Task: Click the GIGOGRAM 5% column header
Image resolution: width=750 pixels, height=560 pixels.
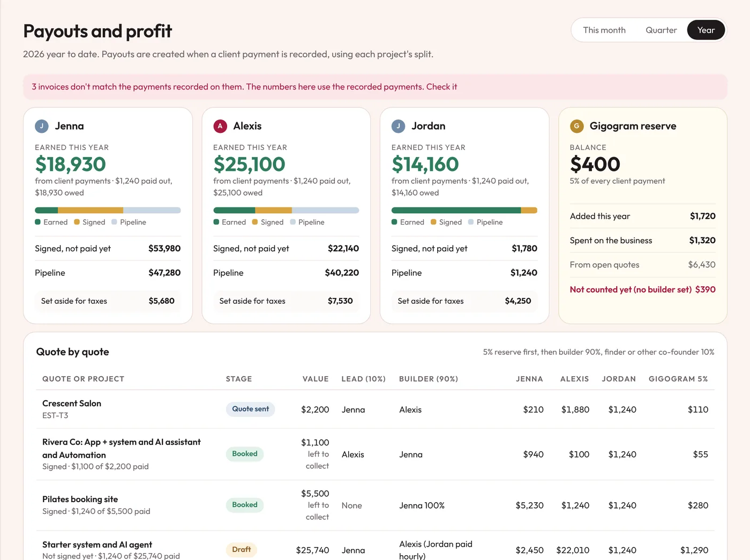Action: tap(678, 379)
